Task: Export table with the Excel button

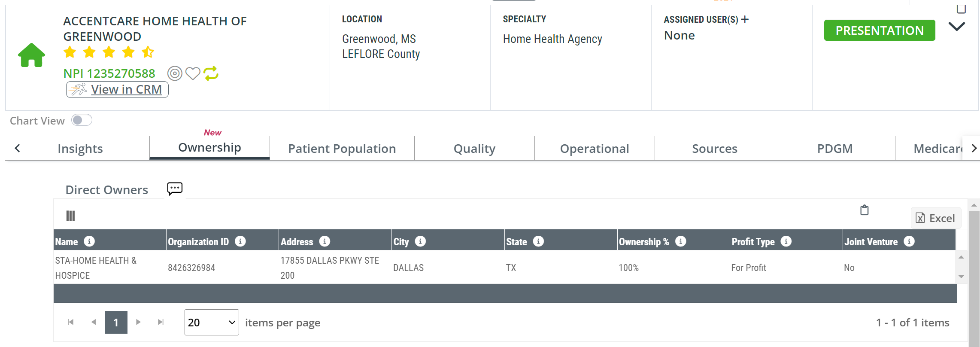Action: 936,218
